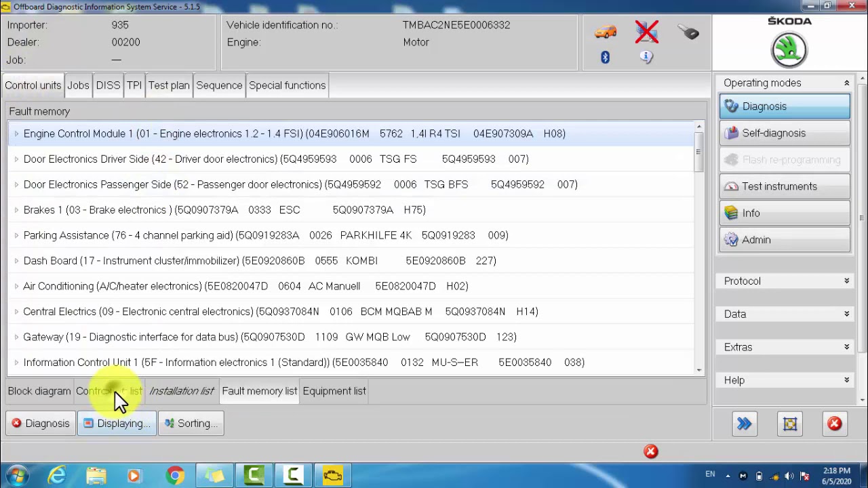Expand Parking Assistance row
The width and height of the screenshot is (868, 488).
pyautogui.click(x=16, y=235)
